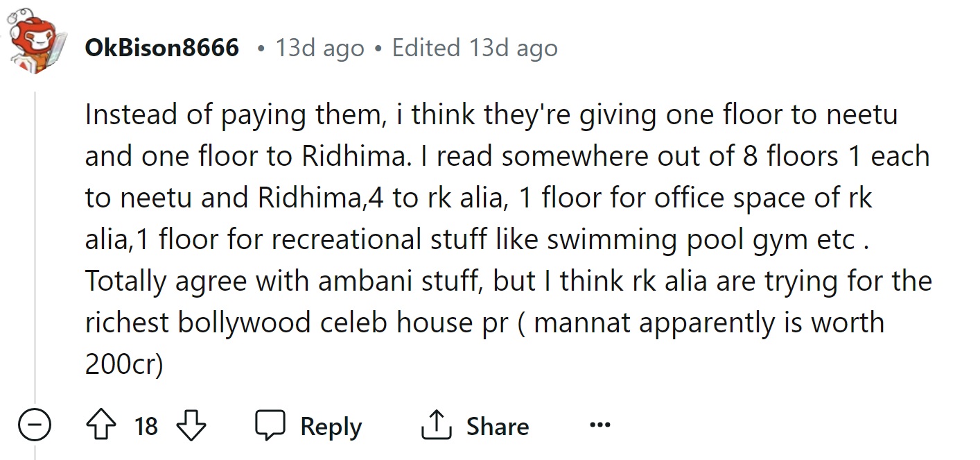Click the vertical thread line below the avatar
980x460 pixels.
pyautogui.click(x=35, y=243)
